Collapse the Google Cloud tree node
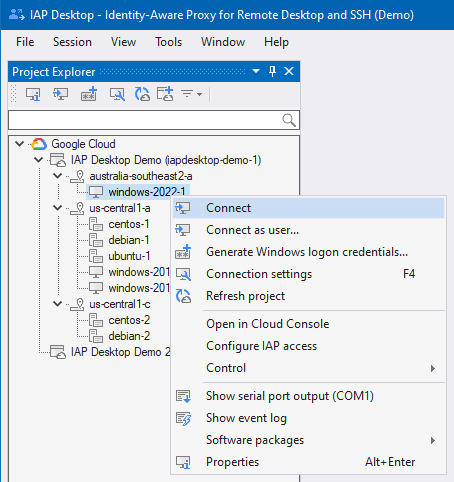The height and width of the screenshot is (482, 454). coord(20,144)
